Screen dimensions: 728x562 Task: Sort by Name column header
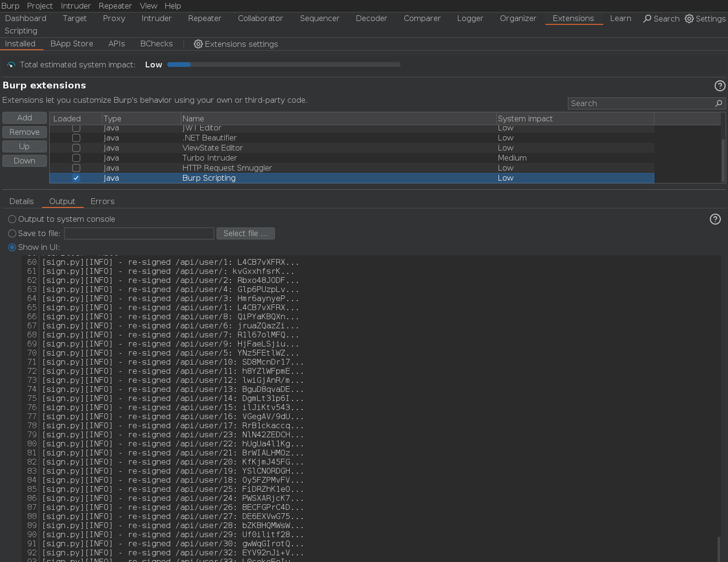338,119
